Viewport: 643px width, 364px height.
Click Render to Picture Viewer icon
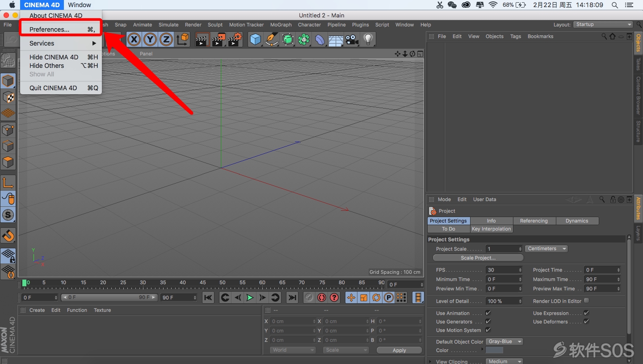pos(219,40)
